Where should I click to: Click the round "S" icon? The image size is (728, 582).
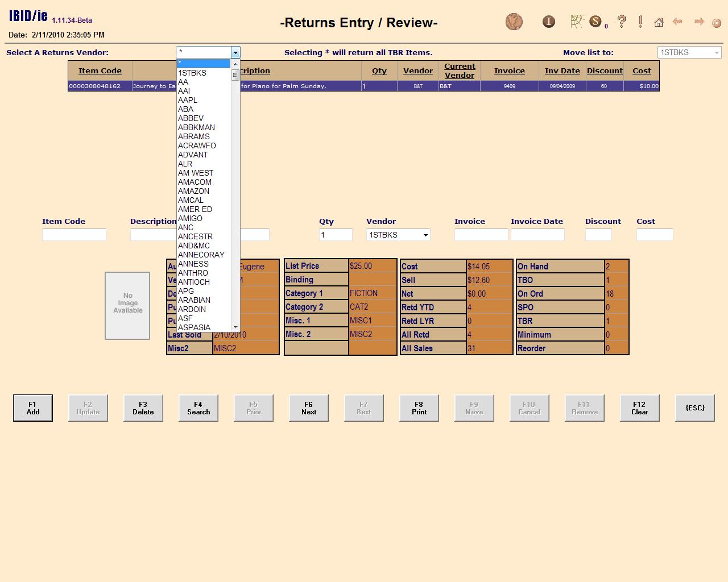click(595, 22)
